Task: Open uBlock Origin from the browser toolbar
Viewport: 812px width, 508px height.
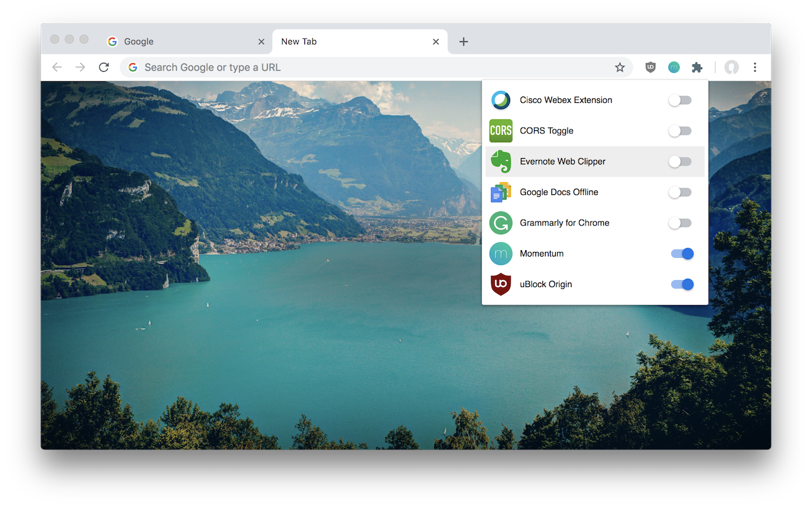Action: tap(650, 67)
